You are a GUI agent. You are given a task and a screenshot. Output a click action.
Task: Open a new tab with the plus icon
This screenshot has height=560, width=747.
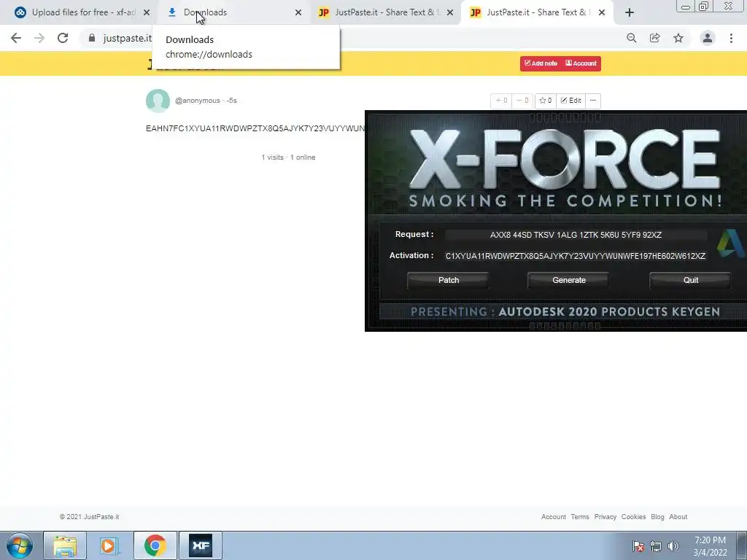tap(630, 13)
